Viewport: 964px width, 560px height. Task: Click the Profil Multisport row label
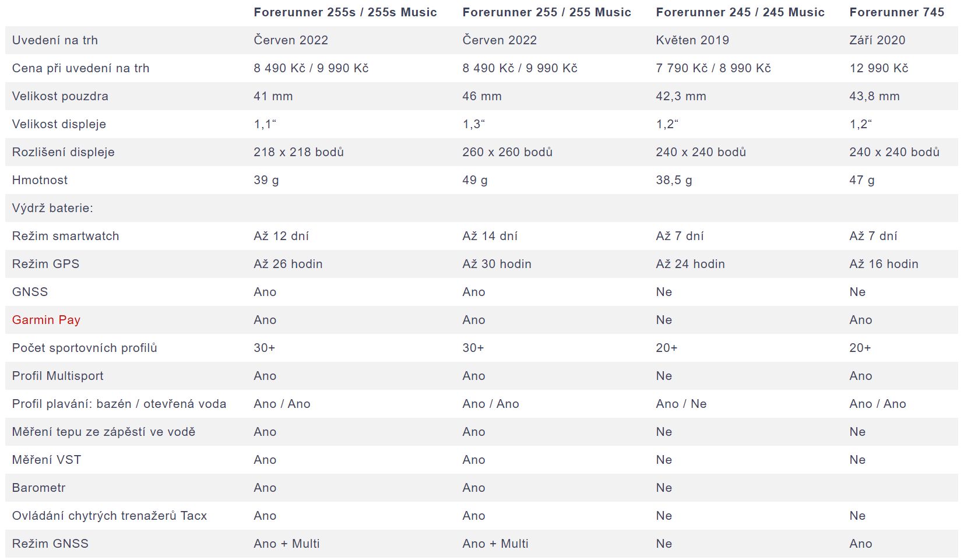[x=58, y=376]
